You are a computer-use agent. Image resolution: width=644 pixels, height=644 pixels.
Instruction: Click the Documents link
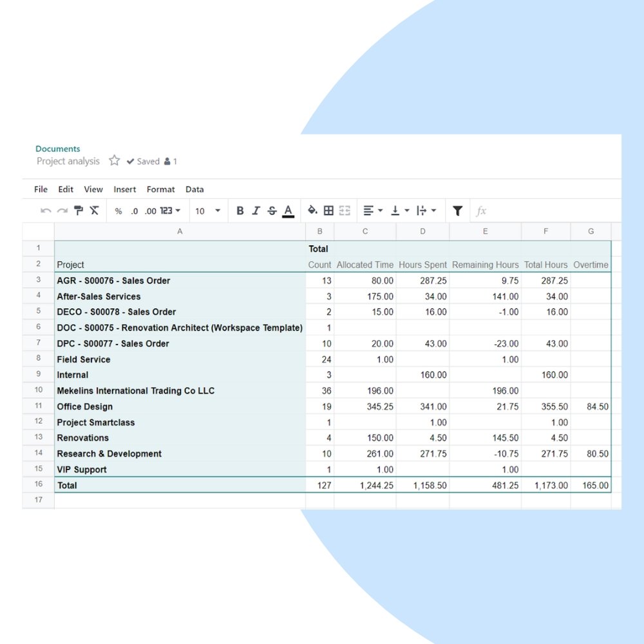click(57, 148)
